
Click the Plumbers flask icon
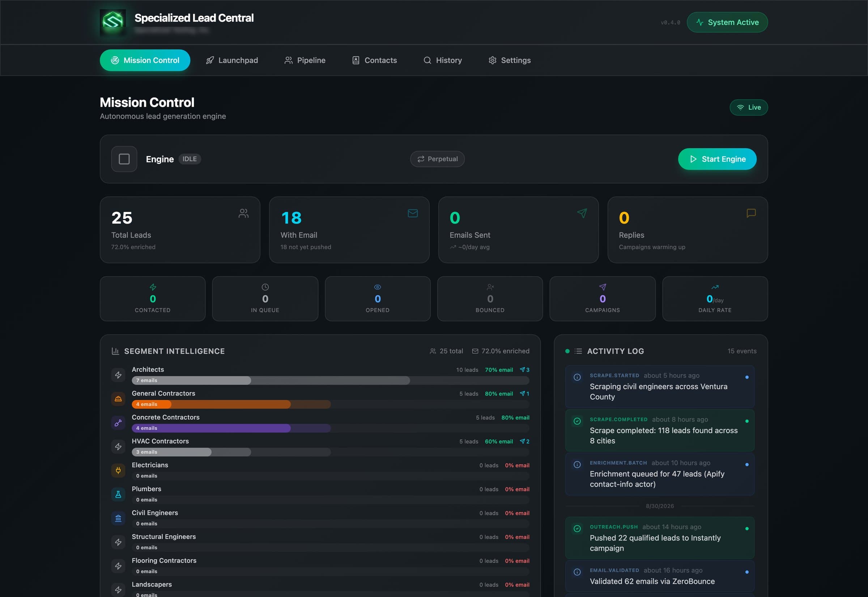[x=118, y=495]
